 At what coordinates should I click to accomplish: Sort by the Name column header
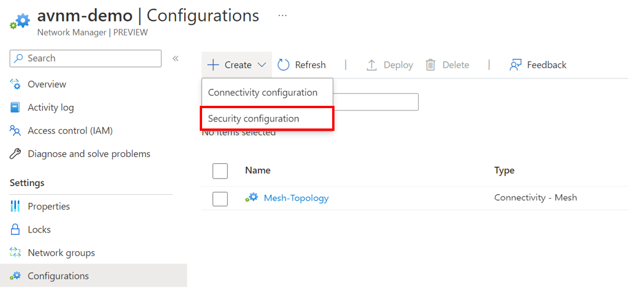[258, 170]
